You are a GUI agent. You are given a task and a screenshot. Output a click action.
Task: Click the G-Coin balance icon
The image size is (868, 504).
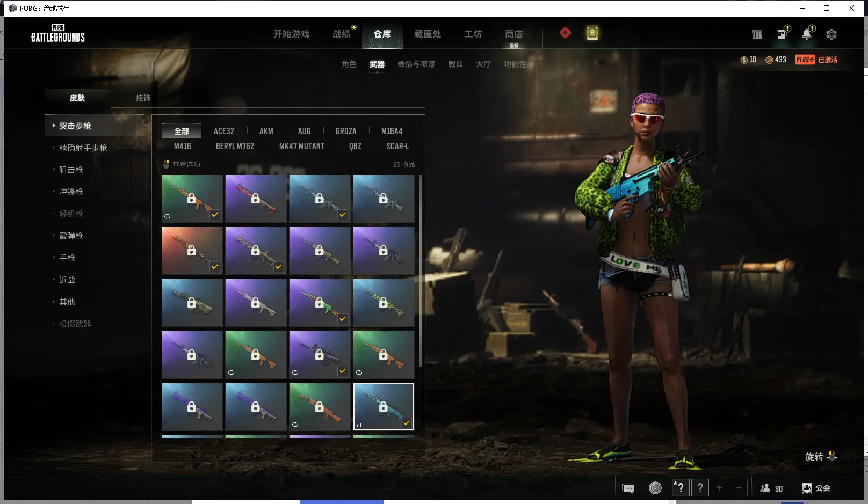point(744,60)
